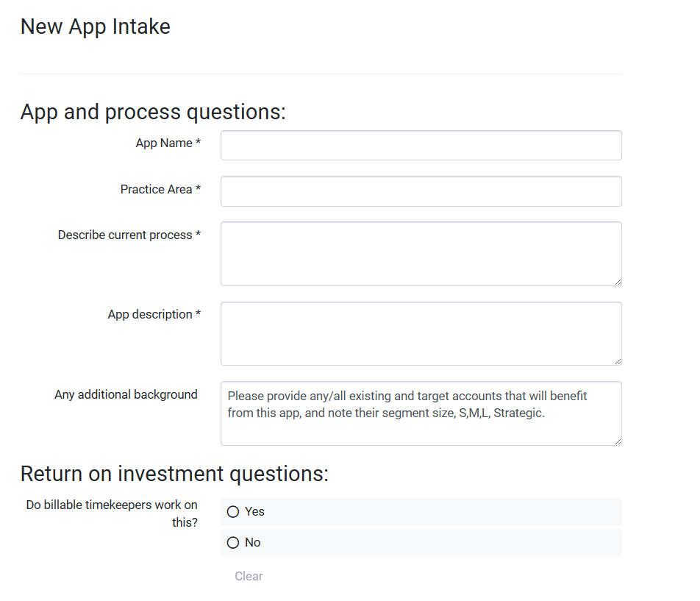Click Return on investment questions heading
The image size is (700, 601).
[x=174, y=474]
